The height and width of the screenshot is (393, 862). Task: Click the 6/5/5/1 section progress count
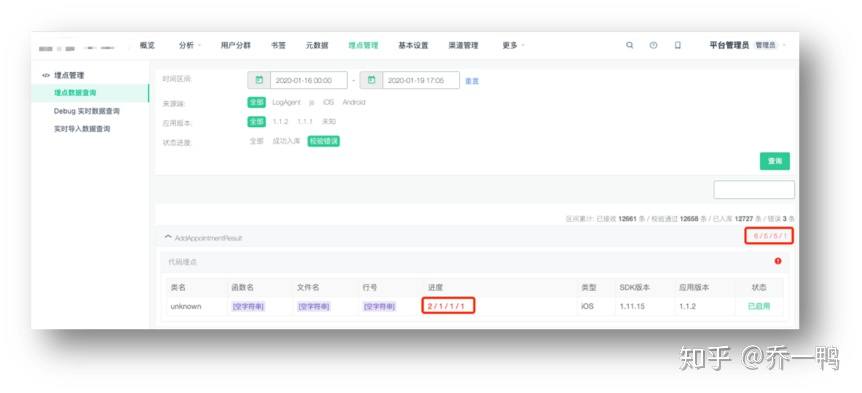(x=769, y=236)
